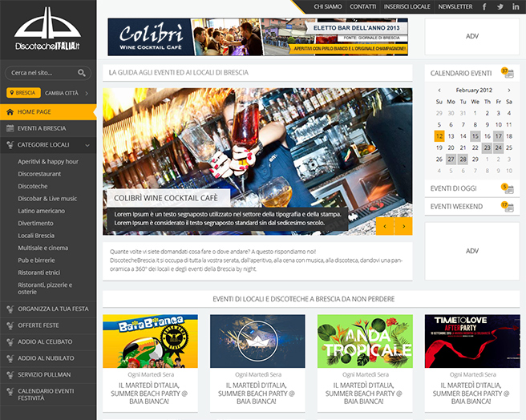Collapse the Categorie Locali submenu chevron
This screenshot has width=526, height=420.
(x=87, y=145)
